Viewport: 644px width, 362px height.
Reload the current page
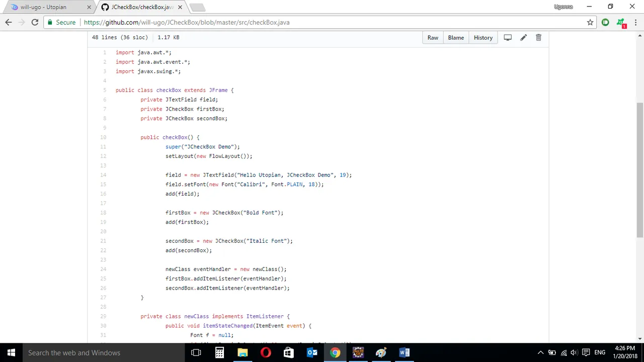pyautogui.click(x=35, y=22)
